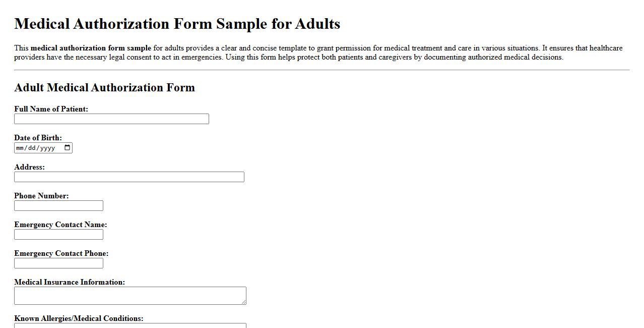Image resolution: width=644 pixels, height=328 pixels.
Task: Click the Full Name of Patient input field
Action: click(x=111, y=119)
